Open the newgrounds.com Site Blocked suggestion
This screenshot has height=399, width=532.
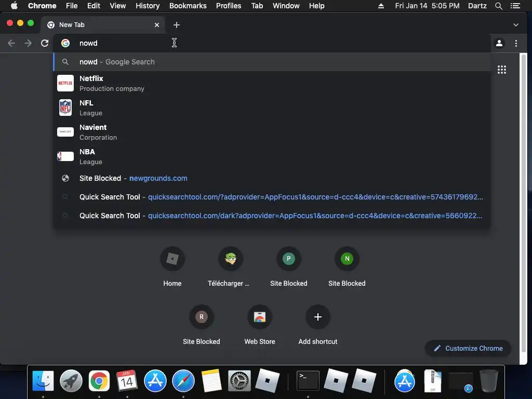[x=272, y=178]
